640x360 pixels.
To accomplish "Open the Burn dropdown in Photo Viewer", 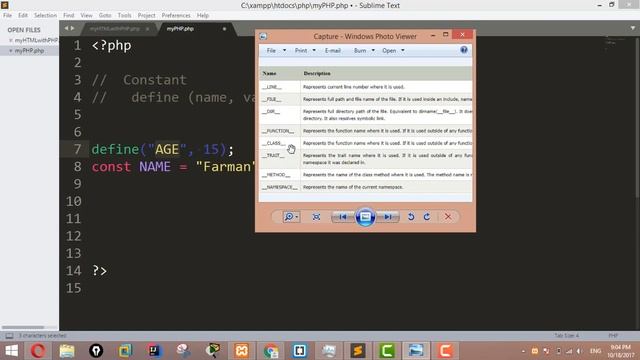I will pos(364,51).
